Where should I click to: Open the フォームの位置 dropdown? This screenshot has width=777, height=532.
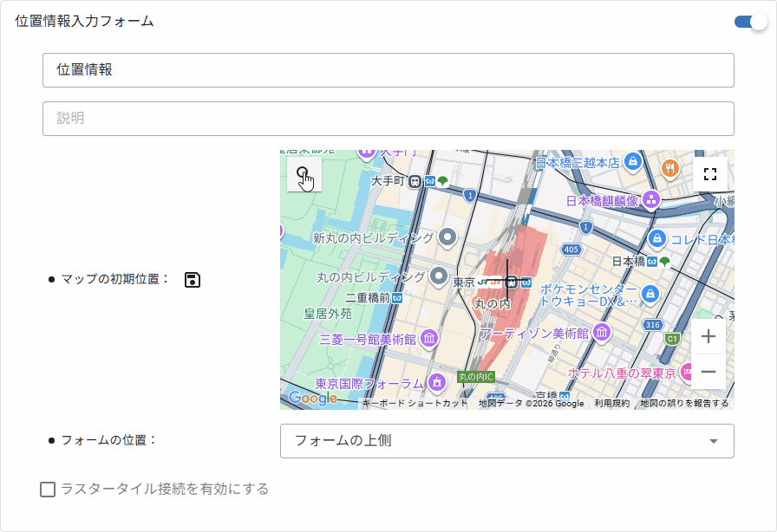click(507, 442)
